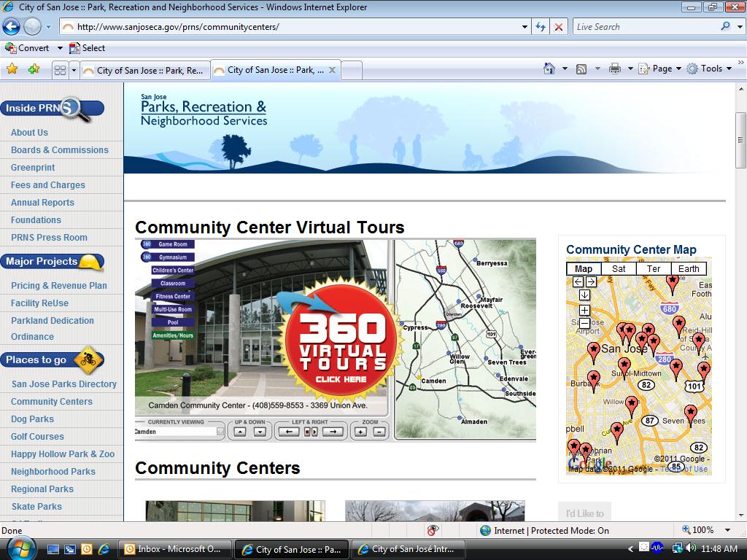The width and height of the screenshot is (747, 560).
Task: Open the Tools menu dropdown
Action: click(709, 68)
